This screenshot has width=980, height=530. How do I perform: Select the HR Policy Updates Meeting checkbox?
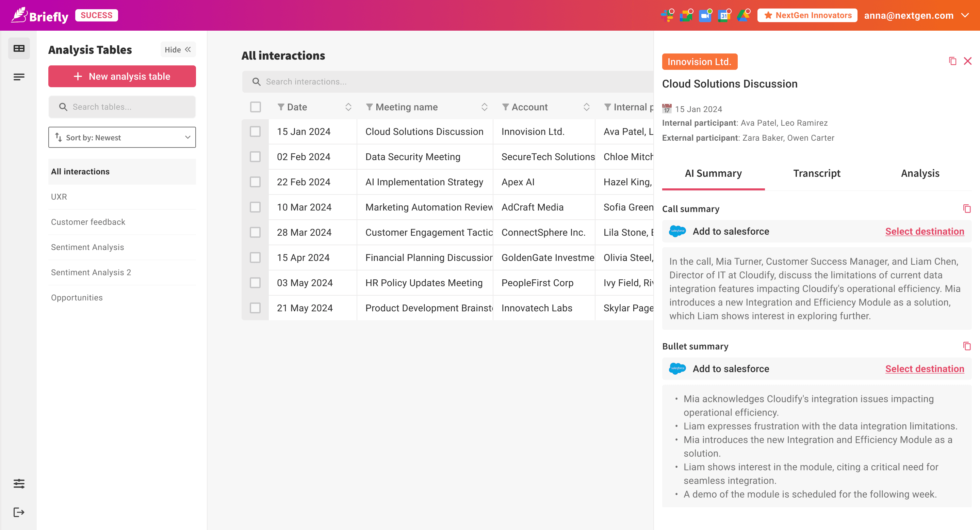pyautogui.click(x=255, y=283)
